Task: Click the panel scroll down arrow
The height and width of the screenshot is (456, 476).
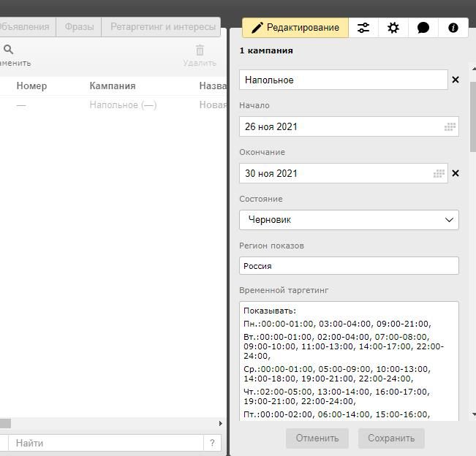Action: coord(474,414)
